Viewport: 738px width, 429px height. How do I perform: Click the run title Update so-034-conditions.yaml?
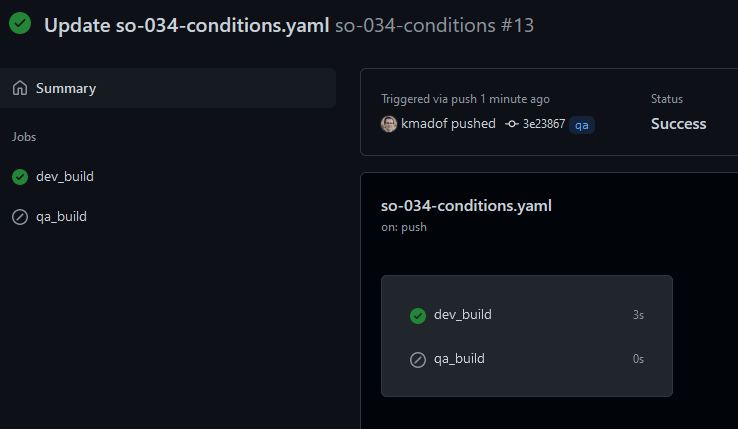pos(187,24)
